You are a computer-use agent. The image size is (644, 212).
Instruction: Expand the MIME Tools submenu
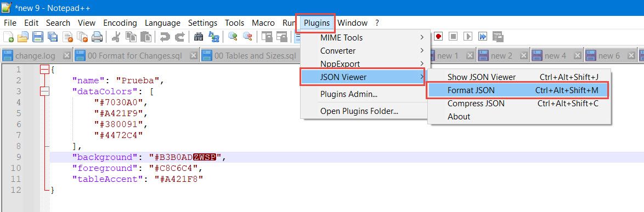pyautogui.click(x=365, y=38)
